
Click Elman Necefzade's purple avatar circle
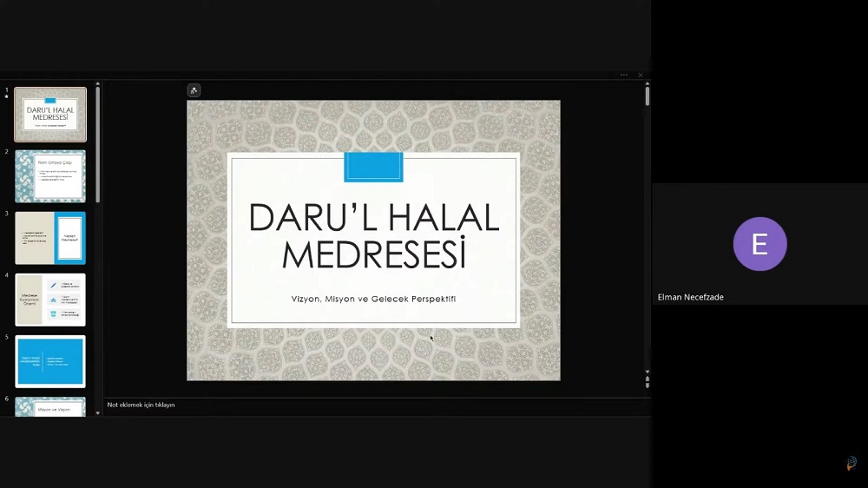tap(759, 244)
